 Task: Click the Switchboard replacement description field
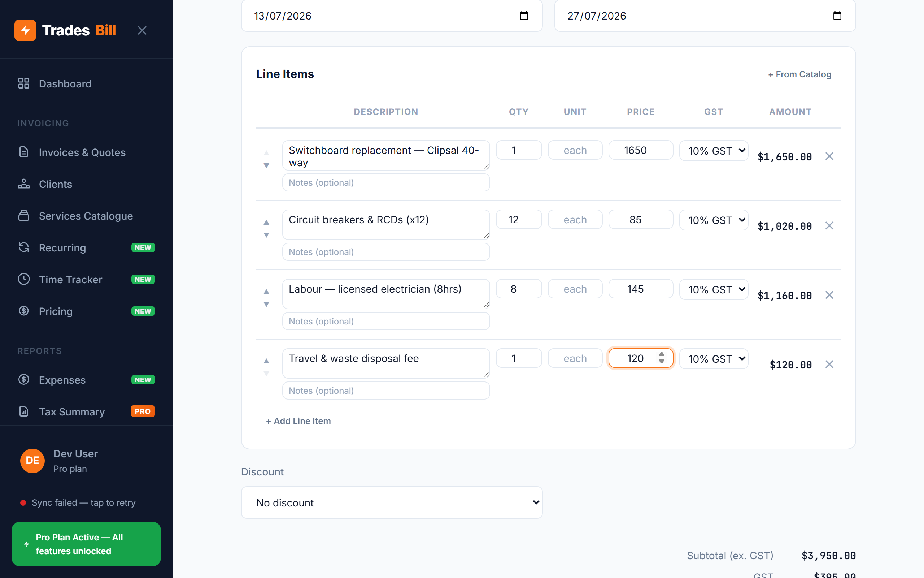click(x=386, y=155)
